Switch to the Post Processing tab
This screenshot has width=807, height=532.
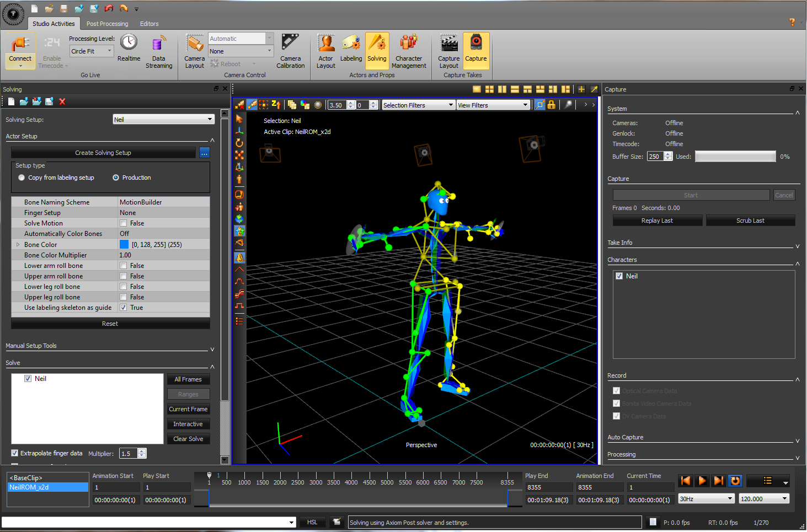[x=107, y=24]
